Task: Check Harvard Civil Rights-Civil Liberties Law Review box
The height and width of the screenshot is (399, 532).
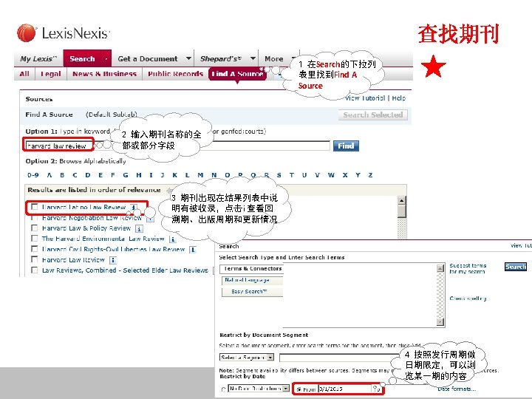Action: coord(34,249)
